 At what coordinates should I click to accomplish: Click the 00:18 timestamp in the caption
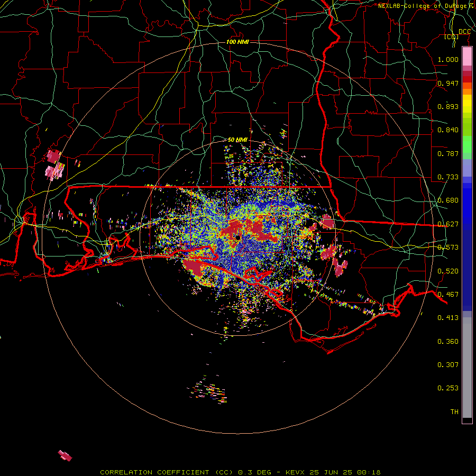click(x=369, y=472)
